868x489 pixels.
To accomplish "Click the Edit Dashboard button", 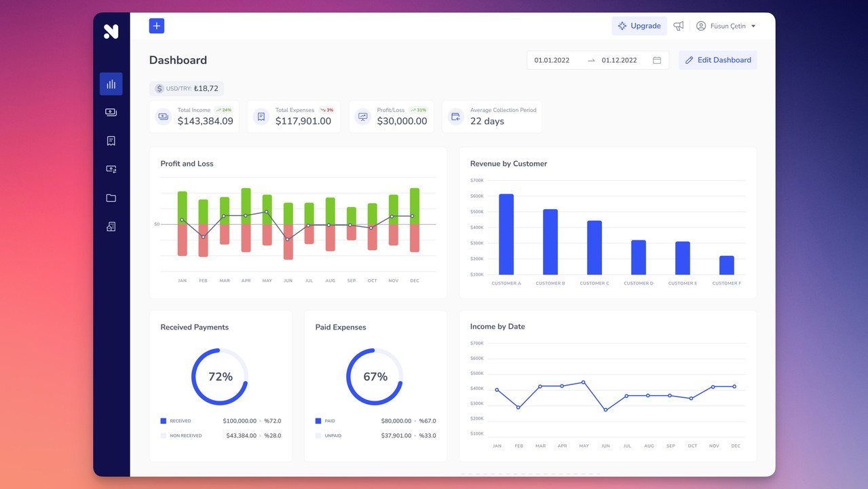I will (717, 60).
